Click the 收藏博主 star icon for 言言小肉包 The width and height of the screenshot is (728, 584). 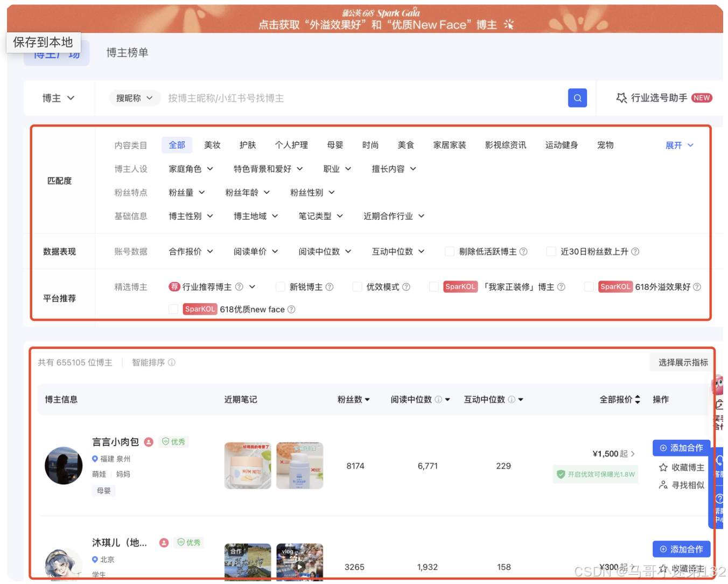click(x=664, y=467)
